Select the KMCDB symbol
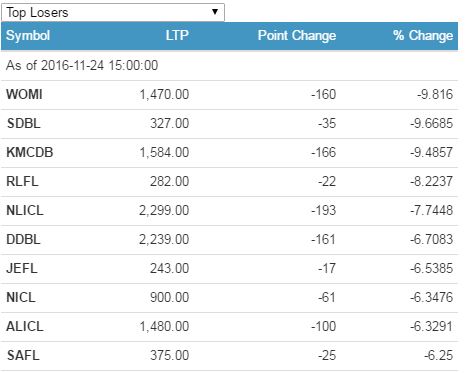 coord(30,152)
